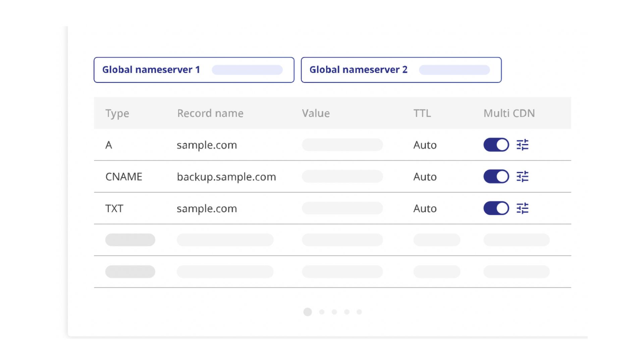Switch off Multi CDN for TXT record
This screenshot has height=362, width=644.
[x=496, y=208]
